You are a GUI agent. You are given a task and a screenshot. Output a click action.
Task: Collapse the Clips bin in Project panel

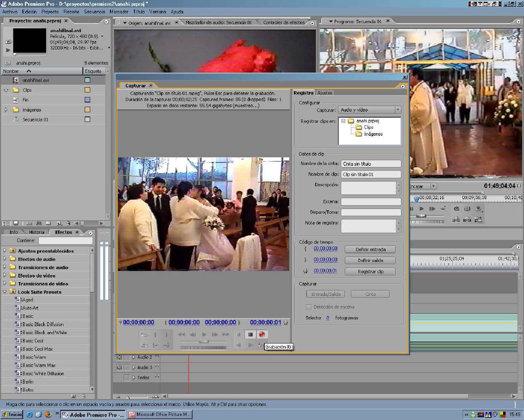6,90
